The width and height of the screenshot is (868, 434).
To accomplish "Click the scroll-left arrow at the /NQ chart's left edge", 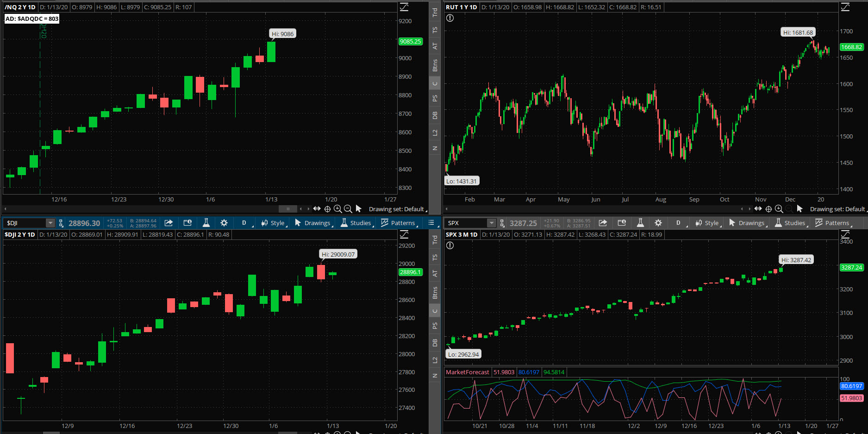I will click(5, 209).
